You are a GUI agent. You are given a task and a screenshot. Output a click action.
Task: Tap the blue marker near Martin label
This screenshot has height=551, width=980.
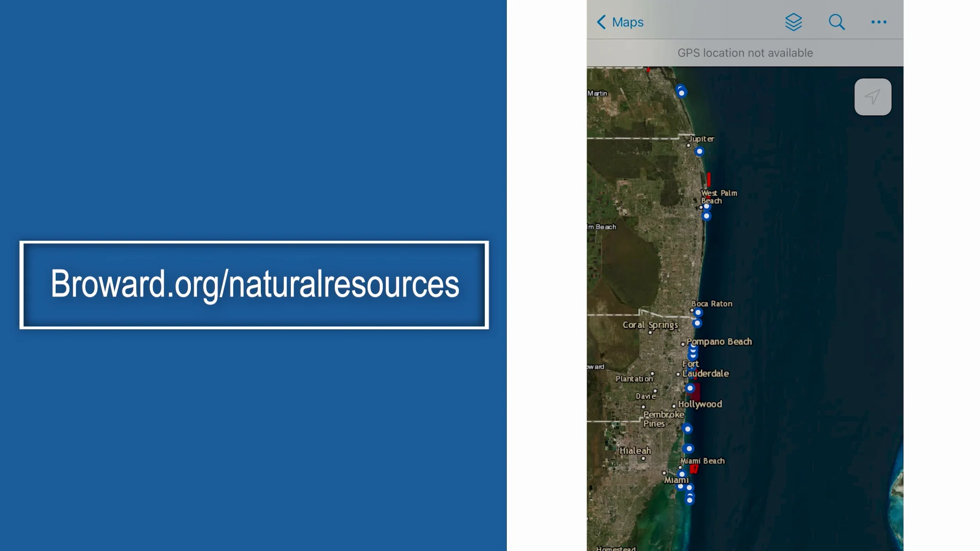(681, 92)
